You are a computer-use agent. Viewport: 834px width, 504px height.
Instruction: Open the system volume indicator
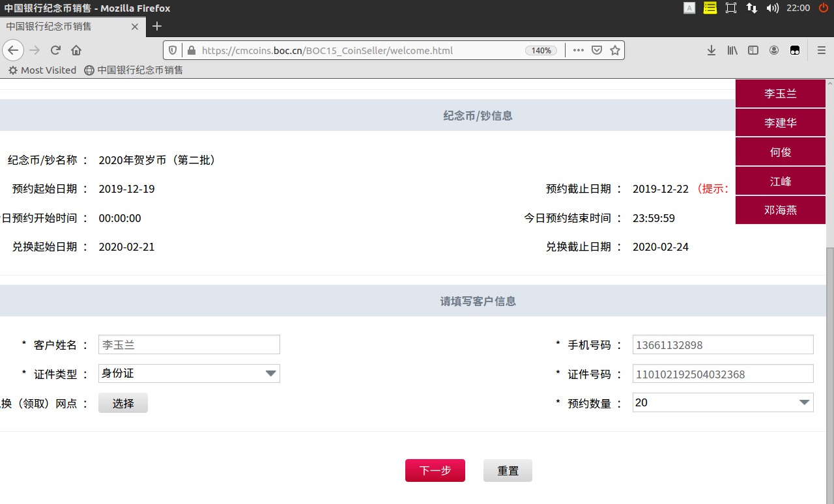[772, 8]
